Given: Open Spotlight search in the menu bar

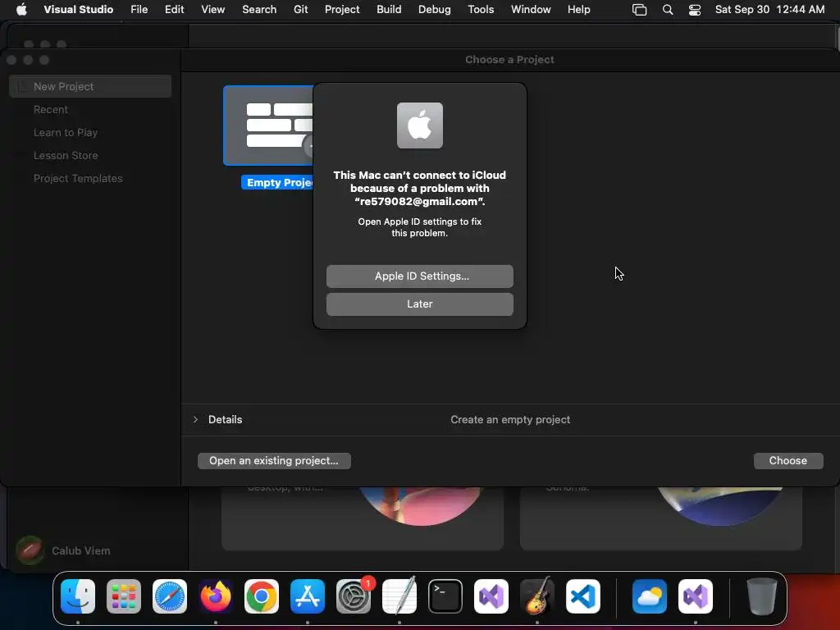Looking at the screenshot, I should [668, 9].
